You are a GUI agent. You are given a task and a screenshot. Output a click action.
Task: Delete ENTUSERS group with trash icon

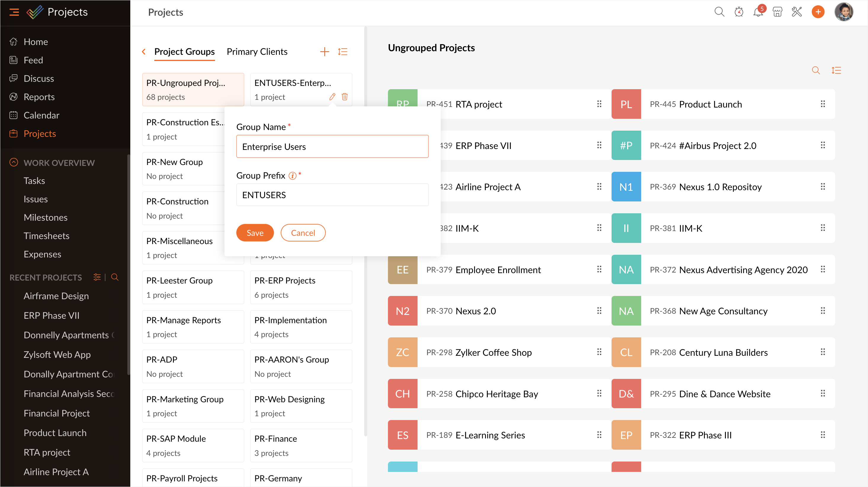pyautogui.click(x=344, y=97)
